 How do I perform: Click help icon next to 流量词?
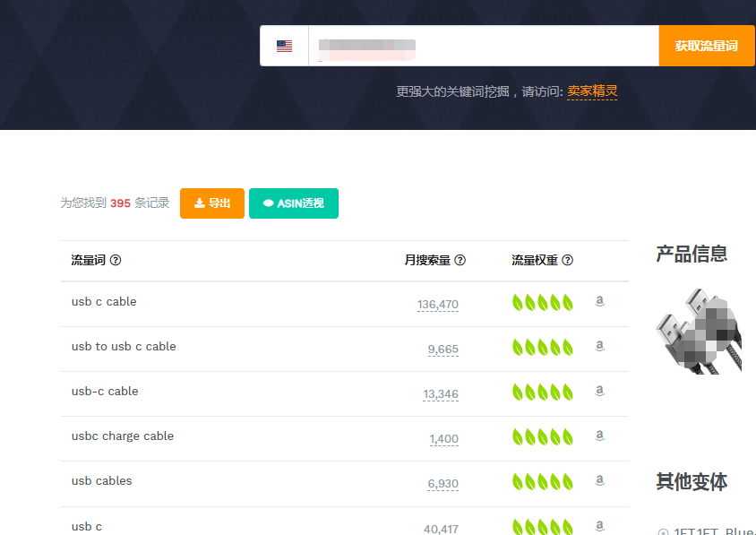(116, 261)
